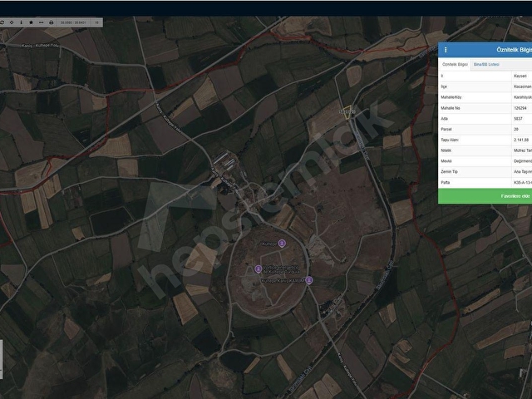This screenshot has width=532, height=399.
Task: Click the İl row value Kayseri
Action: 520,76
